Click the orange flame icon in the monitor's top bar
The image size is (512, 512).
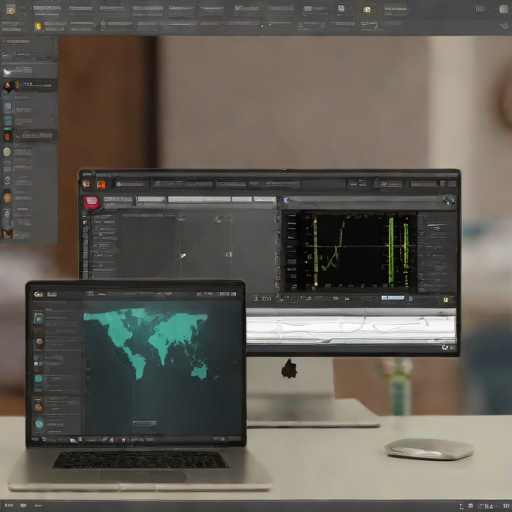click(101, 184)
